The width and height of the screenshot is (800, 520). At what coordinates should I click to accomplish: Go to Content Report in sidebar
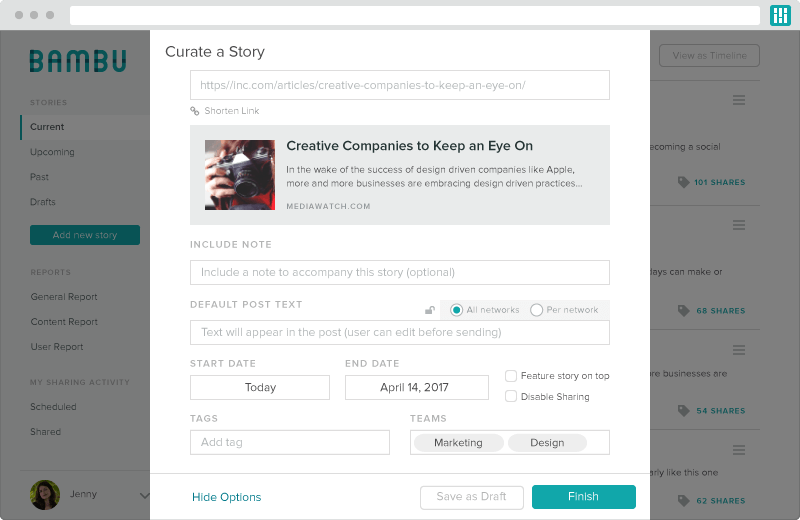click(64, 322)
